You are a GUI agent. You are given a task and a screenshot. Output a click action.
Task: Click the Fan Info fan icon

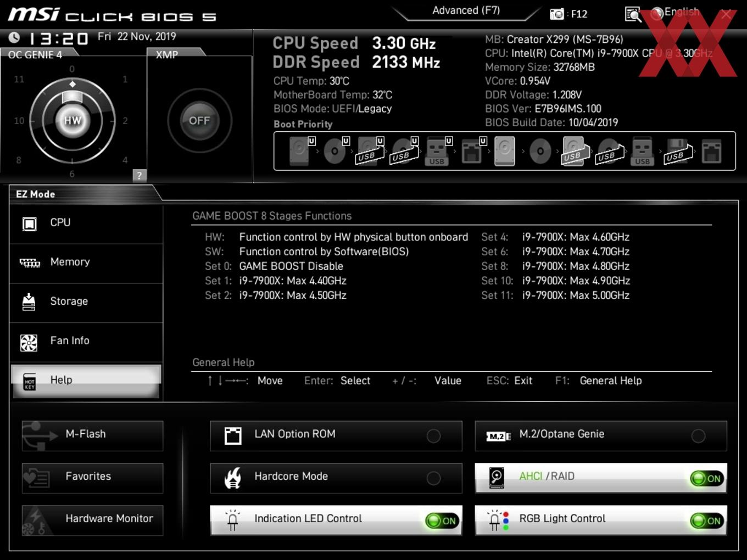[29, 343]
